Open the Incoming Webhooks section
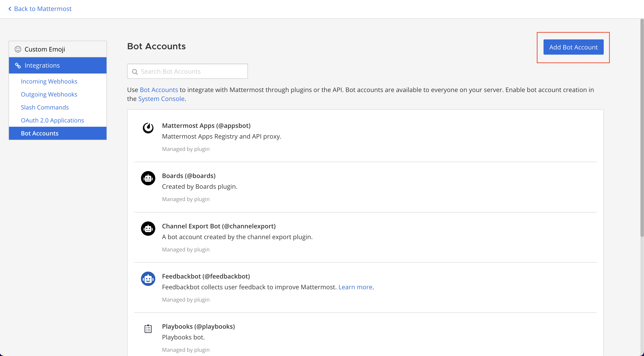The image size is (644, 356). coord(49,81)
